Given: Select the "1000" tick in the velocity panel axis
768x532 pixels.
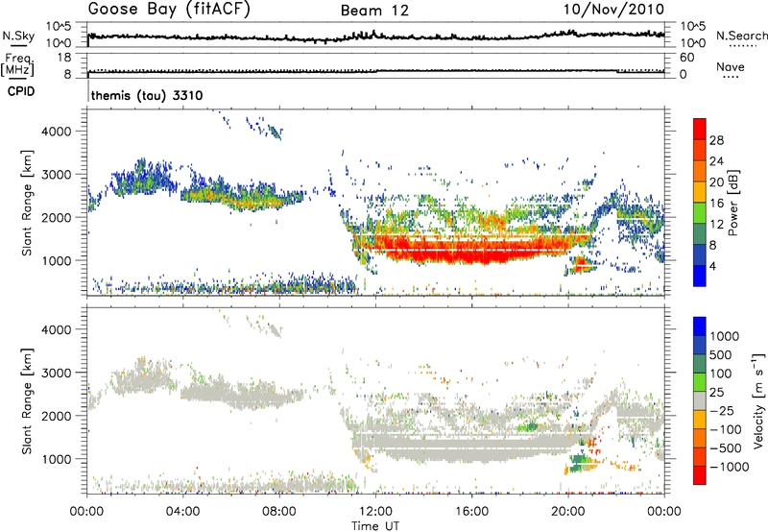Looking at the screenshot, I should 56,459.
